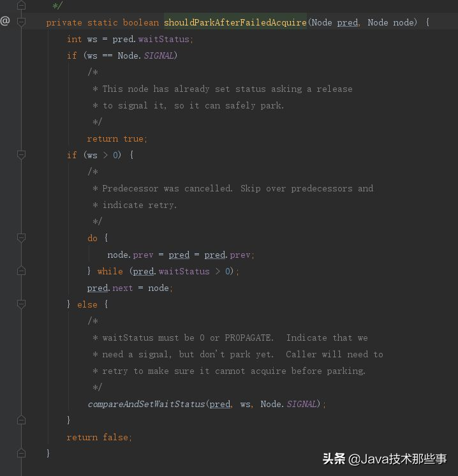458x476 pixels.
Task: Click the 'private' keyword in signature
Action: point(64,23)
